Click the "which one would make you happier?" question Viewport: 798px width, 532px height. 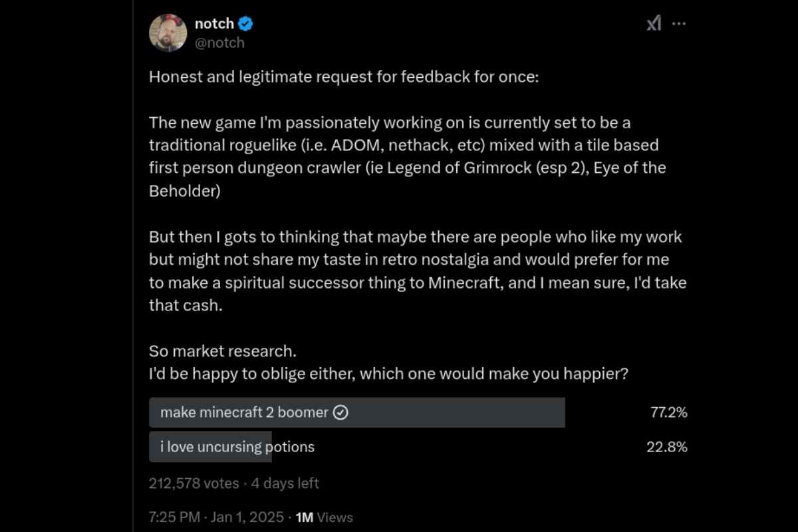pos(493,374)
